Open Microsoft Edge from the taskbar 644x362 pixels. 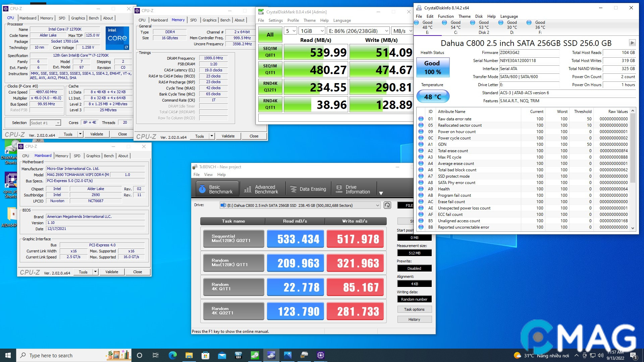[172, 355]
